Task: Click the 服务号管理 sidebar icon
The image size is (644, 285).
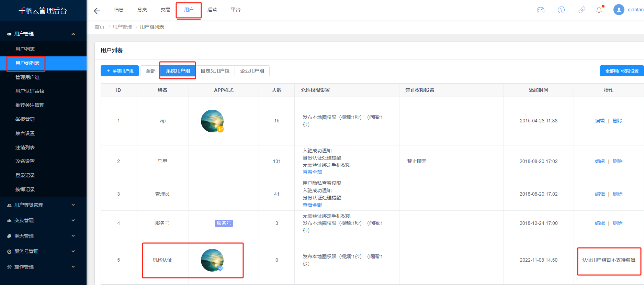Action: click(x=9, y=252)
